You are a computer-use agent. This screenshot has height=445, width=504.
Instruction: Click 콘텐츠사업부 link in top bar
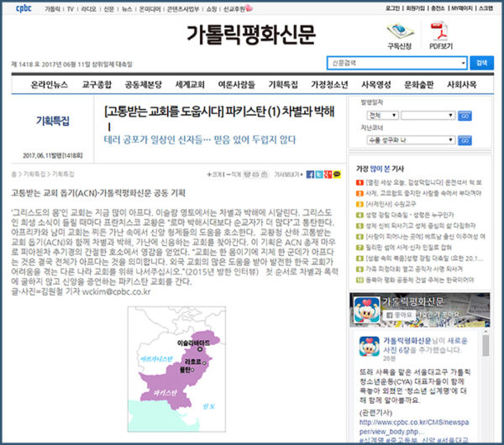pos(183,9)
